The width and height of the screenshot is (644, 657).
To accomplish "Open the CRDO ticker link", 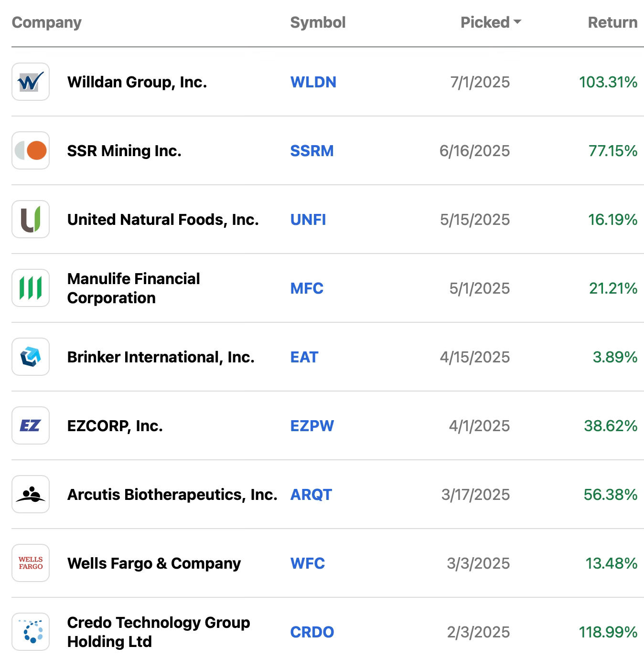I will point(312,632).
